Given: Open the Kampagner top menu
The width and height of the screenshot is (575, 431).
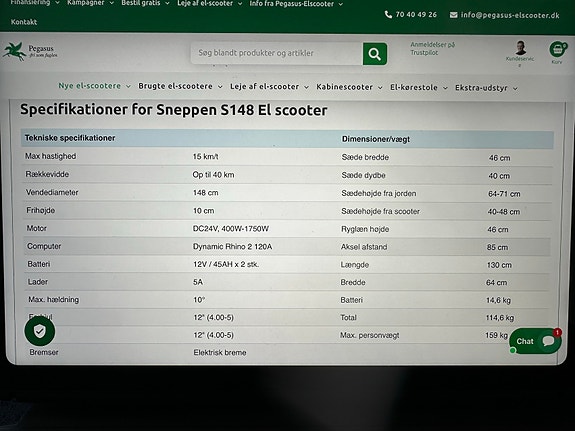Looking at the screenshot, I should tap(91, 3).
